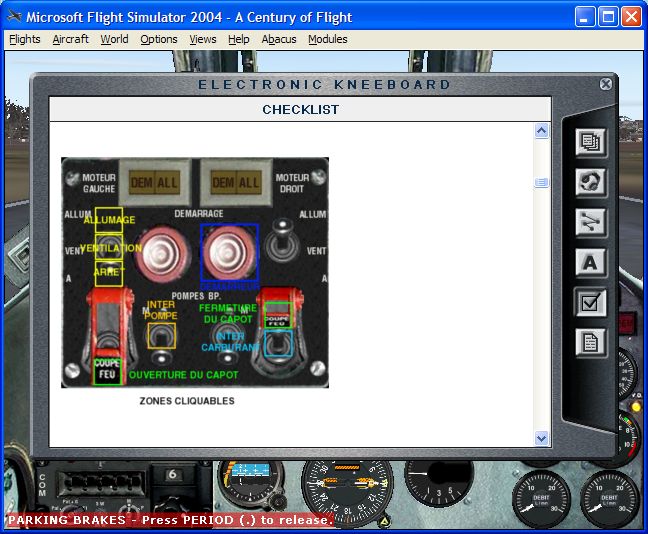Open kneeboard radio headset icon
Viewport: 648px width, 534px height.
click(x=591, y=182)
